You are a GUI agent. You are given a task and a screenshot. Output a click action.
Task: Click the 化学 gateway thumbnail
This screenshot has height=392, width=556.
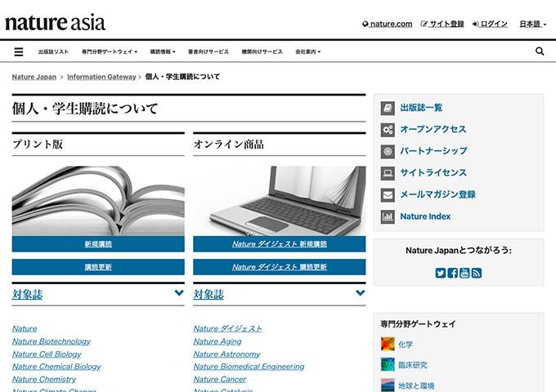(388, 344)
